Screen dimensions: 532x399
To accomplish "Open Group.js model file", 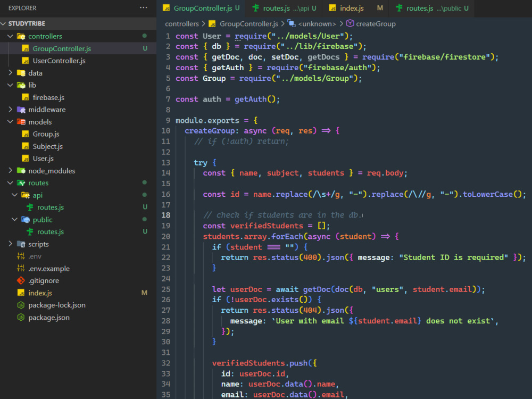I will click(x=46, y=134).
